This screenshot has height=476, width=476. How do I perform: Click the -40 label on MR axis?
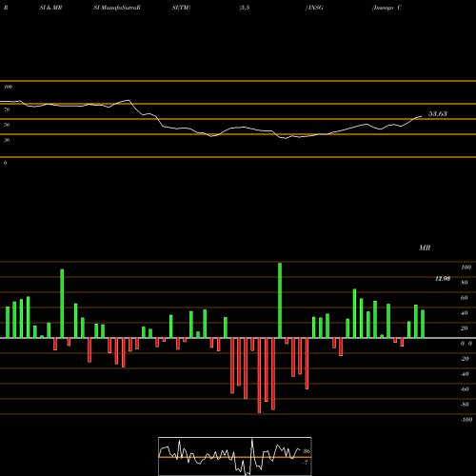click(465, 374)
